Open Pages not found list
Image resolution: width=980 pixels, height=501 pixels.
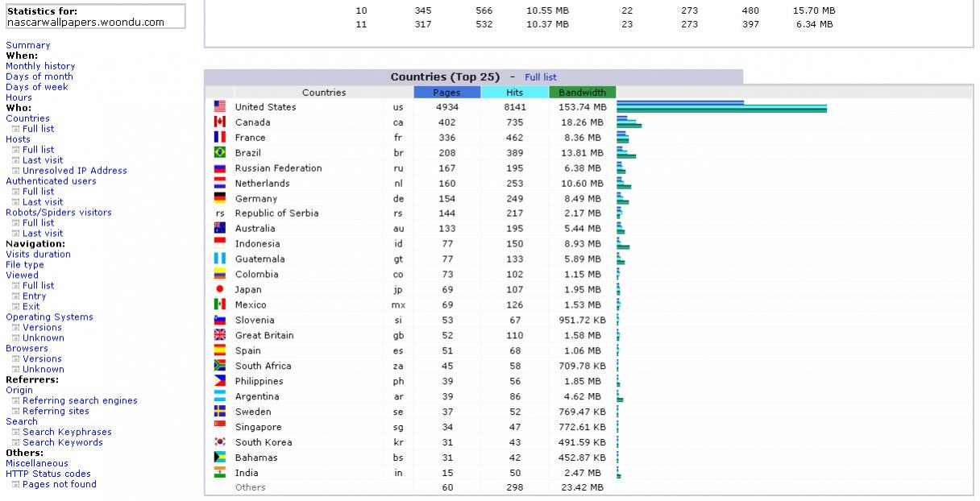click(x=60, y=485)
